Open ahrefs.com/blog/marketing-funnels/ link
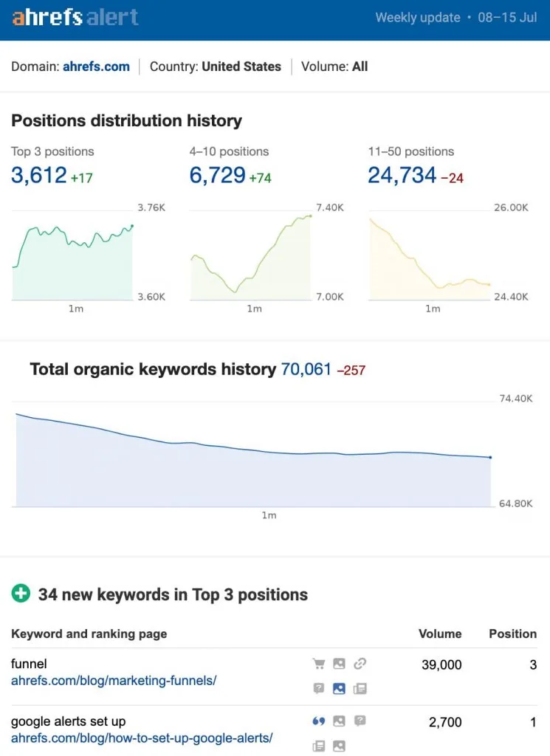Image resolution: width=550 pixels, height=756 pixels. point(114,680)
